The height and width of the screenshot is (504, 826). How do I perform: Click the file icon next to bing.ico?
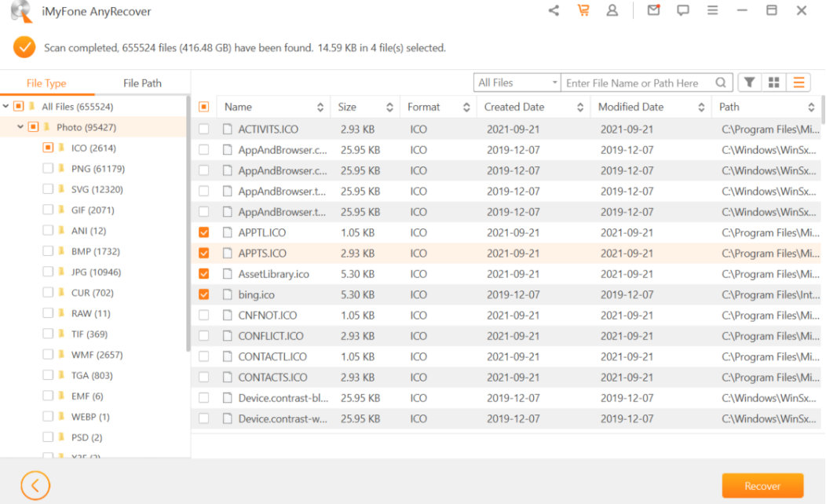click(228, 294)
